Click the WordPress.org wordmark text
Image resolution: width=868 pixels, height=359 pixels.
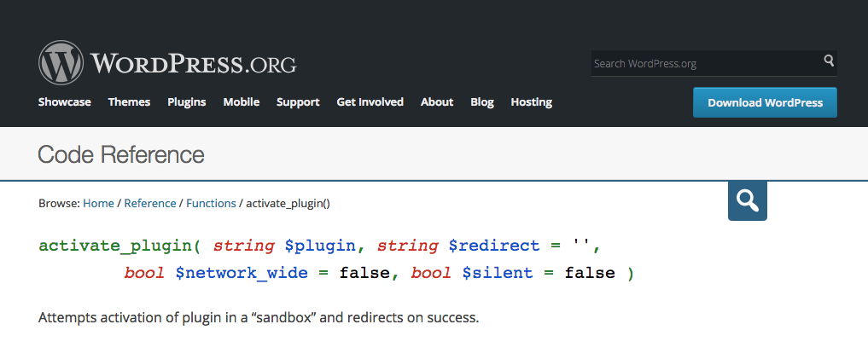tap(193, 63)
